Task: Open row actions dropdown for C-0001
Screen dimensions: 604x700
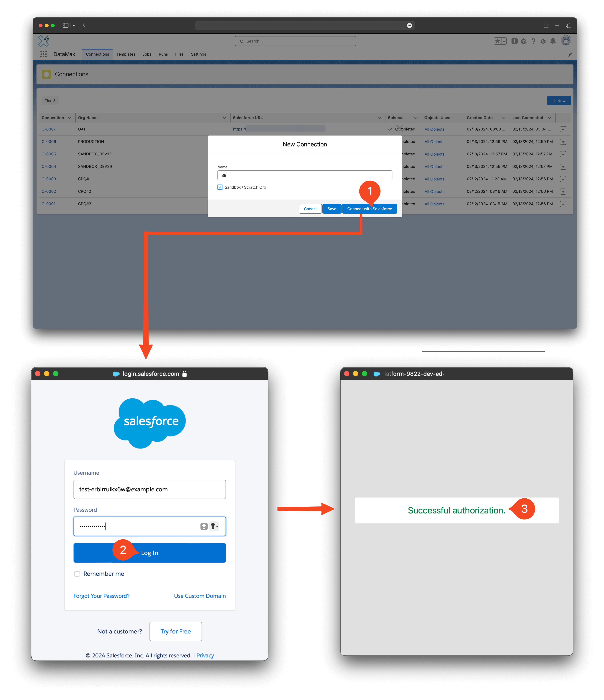Action: (563, 204)
